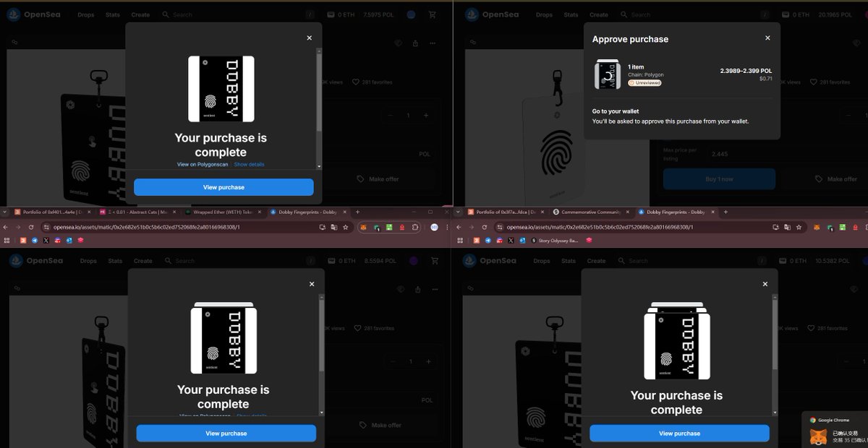Reload the page in 8.5594 POL browser
This screenshot has width=868, height=448.
(x=30, y=227)
